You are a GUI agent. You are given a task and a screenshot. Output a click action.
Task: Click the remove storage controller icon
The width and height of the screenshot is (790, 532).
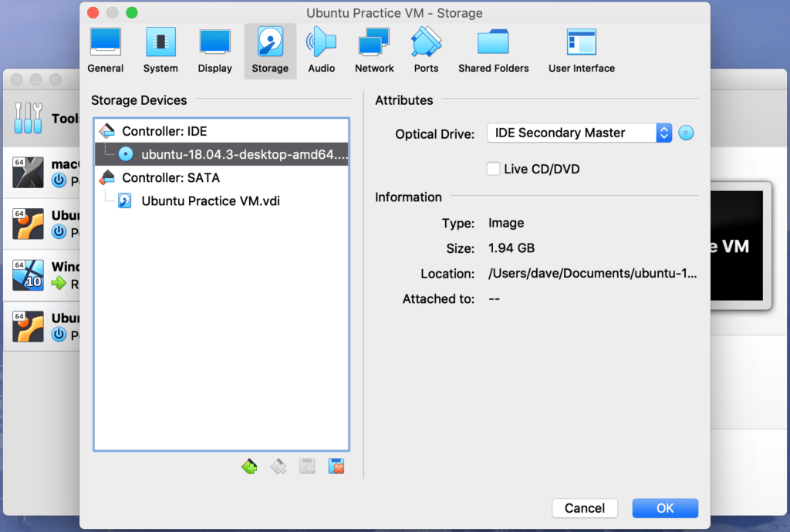click(x=278, y=466)
